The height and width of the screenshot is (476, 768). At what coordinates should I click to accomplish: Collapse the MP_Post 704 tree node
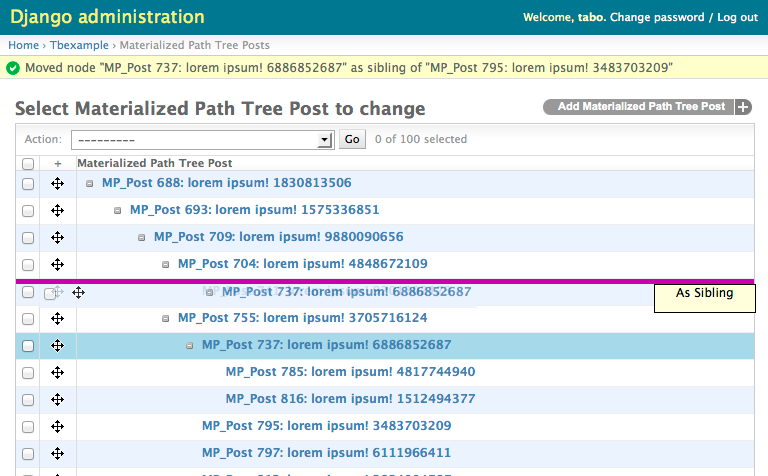click(166, 264)
